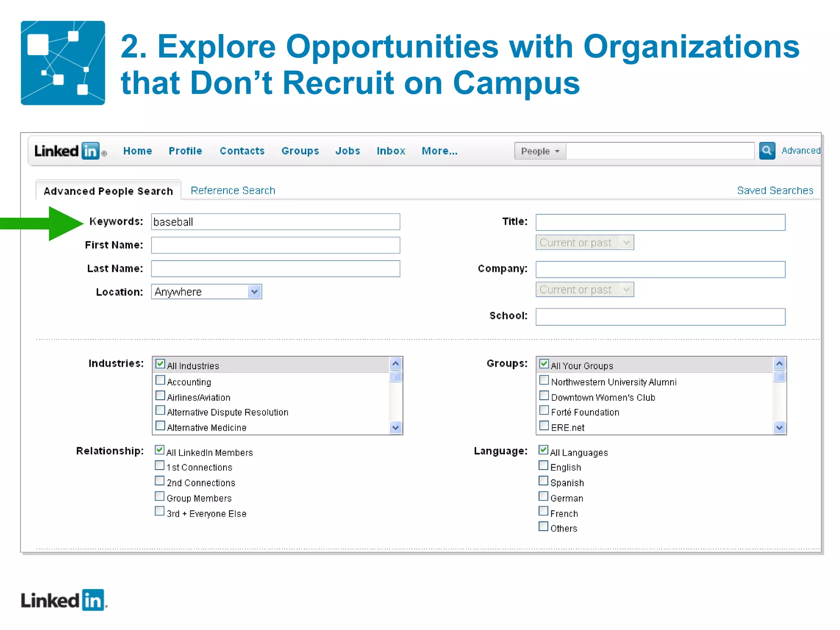Check the Downtown Women's Club checkbox

[544, 396]
